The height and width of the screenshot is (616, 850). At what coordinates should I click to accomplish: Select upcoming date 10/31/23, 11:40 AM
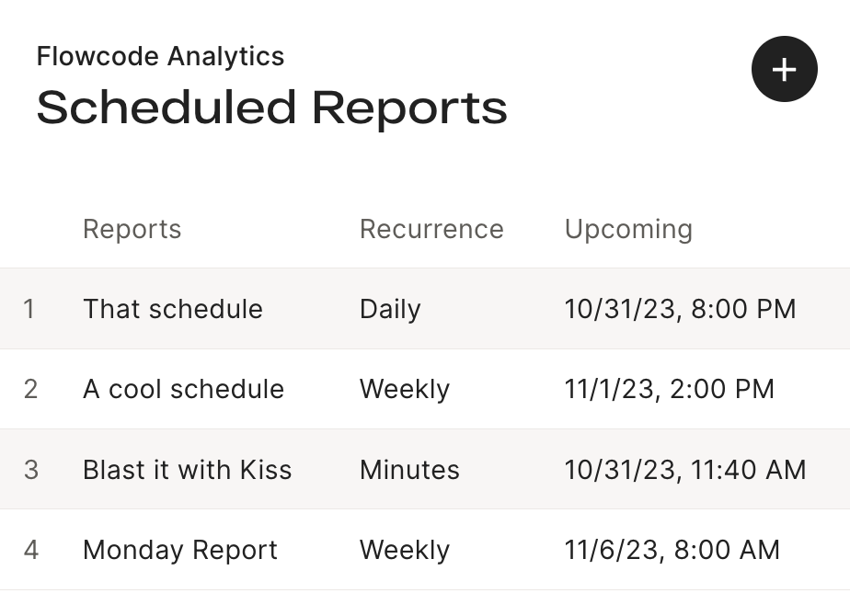coord(684,470)
